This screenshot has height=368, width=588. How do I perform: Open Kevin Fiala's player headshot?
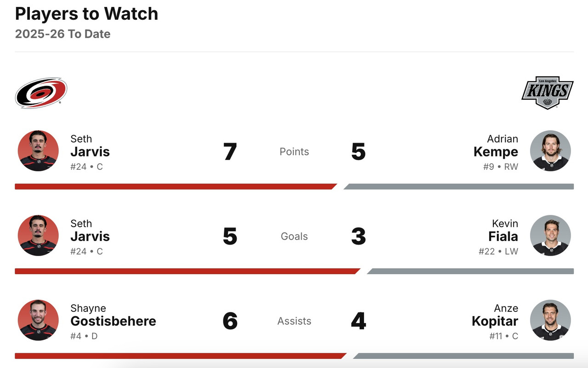coord(550,236)
